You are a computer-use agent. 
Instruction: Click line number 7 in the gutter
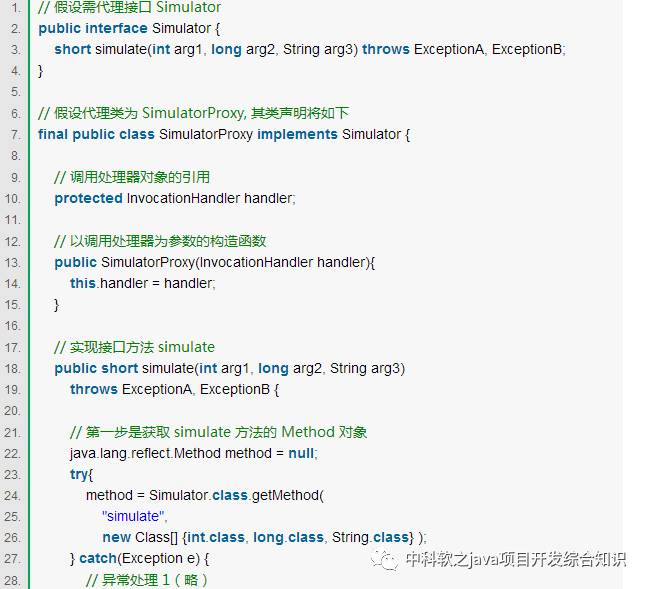tap(16, 135)
